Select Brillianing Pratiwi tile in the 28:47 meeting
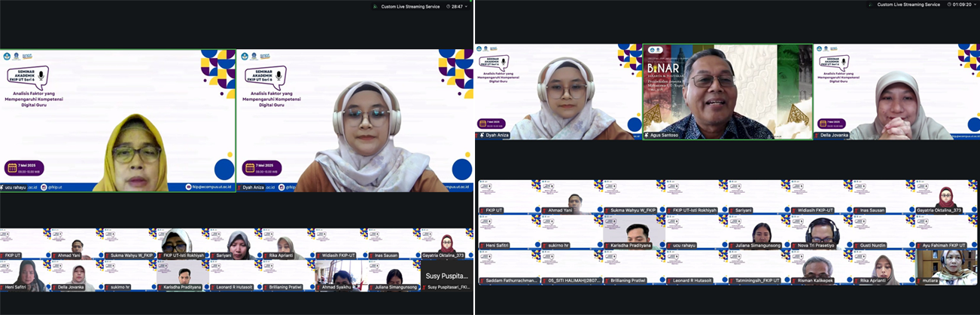Screen dimensions: 980x315 point(288,276)
